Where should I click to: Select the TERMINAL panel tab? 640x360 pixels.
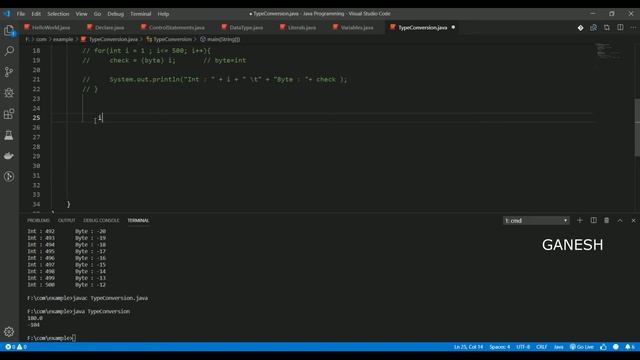[x=138, y=220]
